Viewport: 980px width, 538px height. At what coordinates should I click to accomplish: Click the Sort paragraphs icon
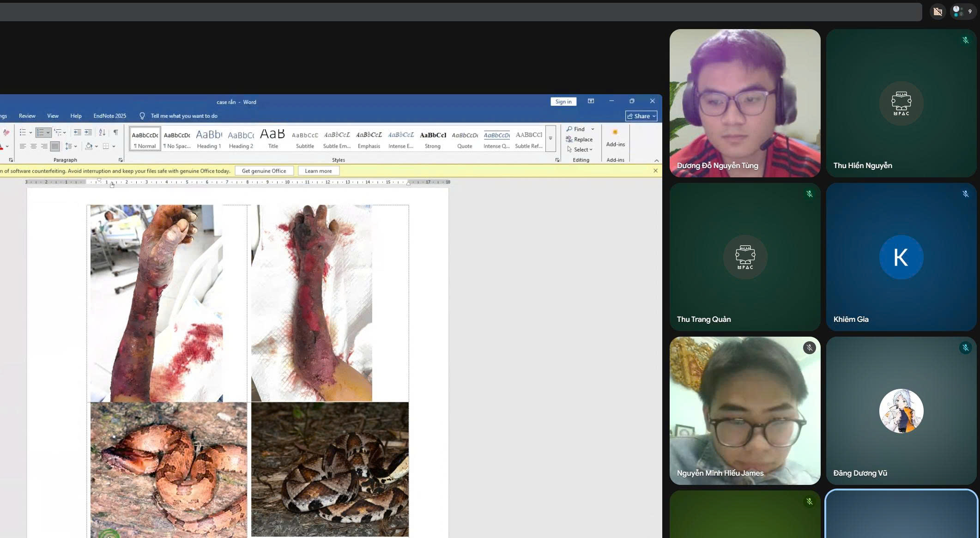(102, 133)
